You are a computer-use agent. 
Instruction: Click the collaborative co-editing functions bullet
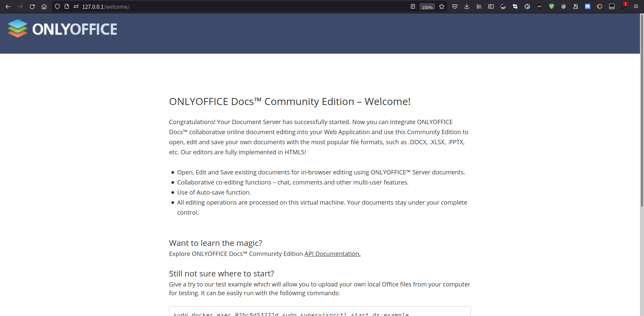(293, 182)
